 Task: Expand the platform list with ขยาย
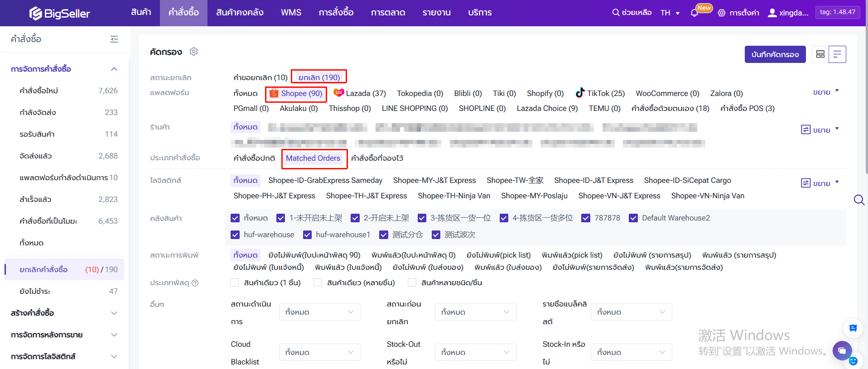point(825,92)
